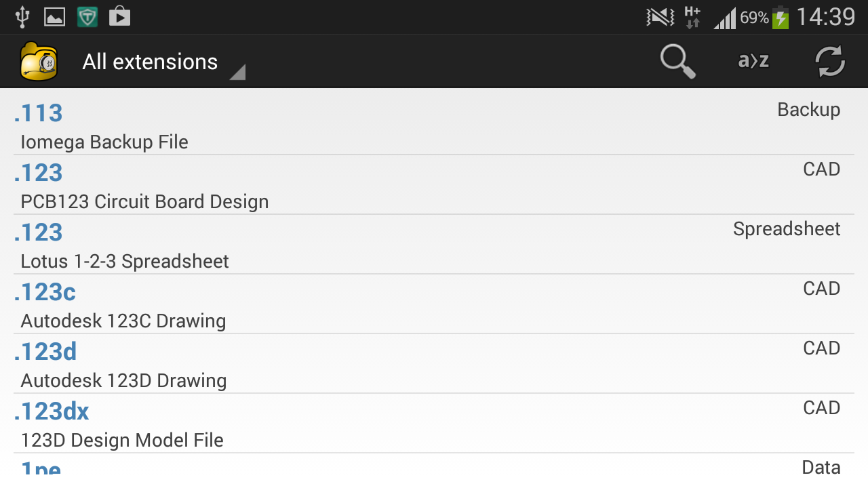The height and width of the screenshot is (488, 868).
Task: Tap the picture notification icon in status bar
Action: [54, 16]
